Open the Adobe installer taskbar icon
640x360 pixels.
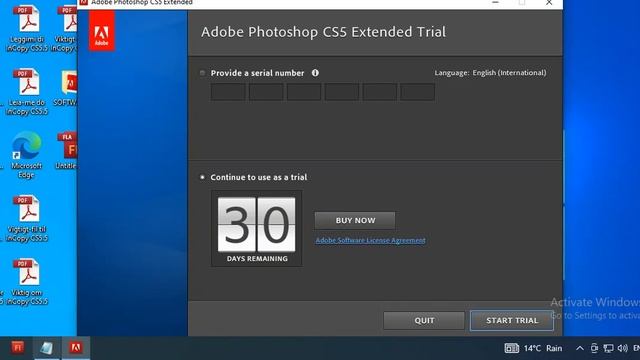click(x=76, y=348)
